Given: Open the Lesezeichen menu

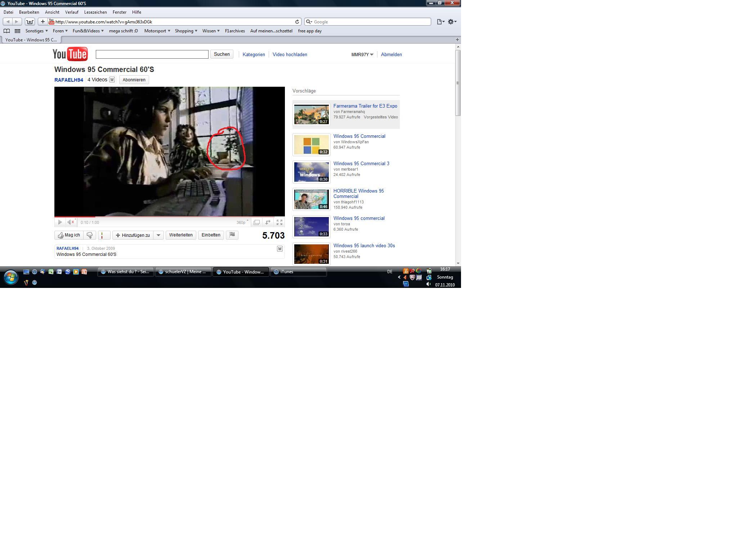Looking at the screenshot, I should [x=95, y=12].
